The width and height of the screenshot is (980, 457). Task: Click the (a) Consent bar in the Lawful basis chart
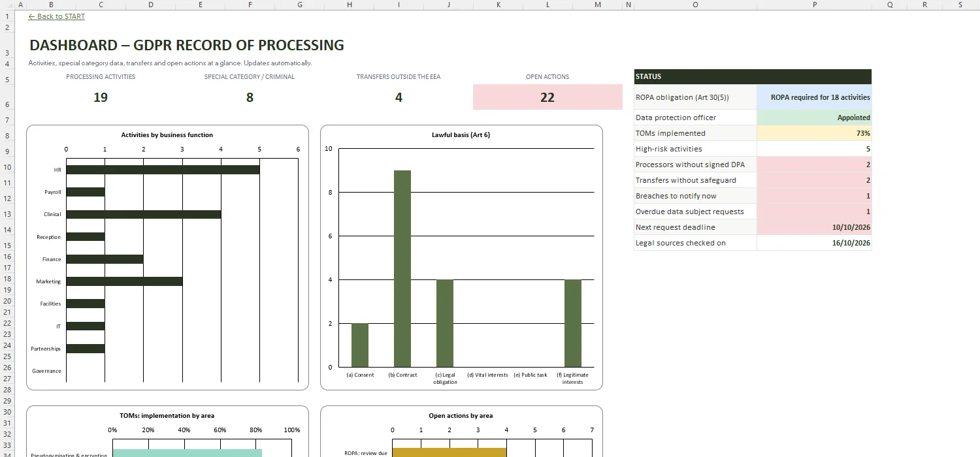point(360,345)
